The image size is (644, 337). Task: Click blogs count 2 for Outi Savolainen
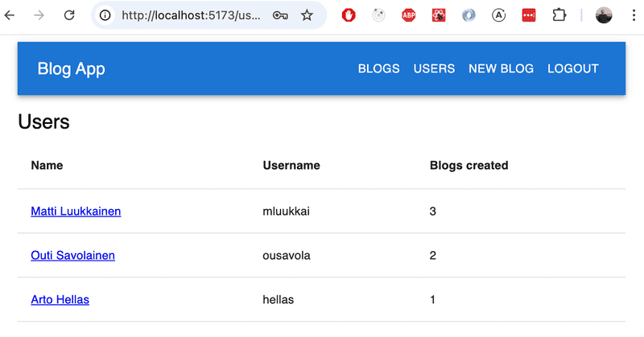coord(432,255)
